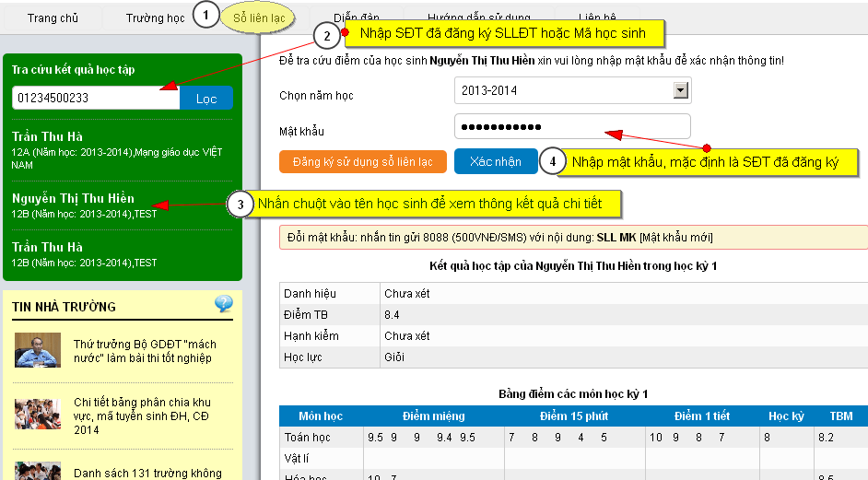
Task: Click Đăng ký sử dụng sổ liên lạc button
Action: click(x=362, y=162)
